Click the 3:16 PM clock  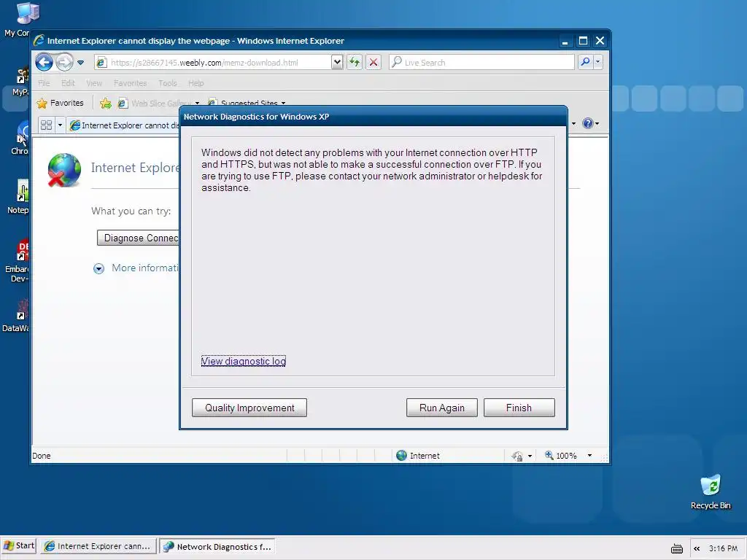tap(723, 548)
